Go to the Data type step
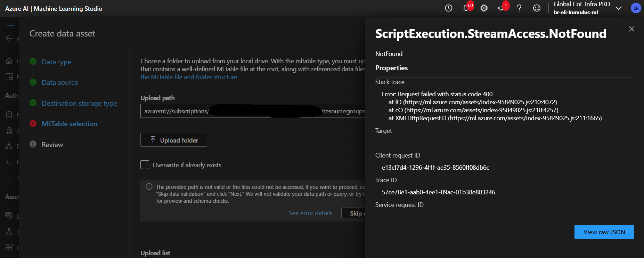The image size is (644, 258). pyautogui.click(x=56, y=62)
